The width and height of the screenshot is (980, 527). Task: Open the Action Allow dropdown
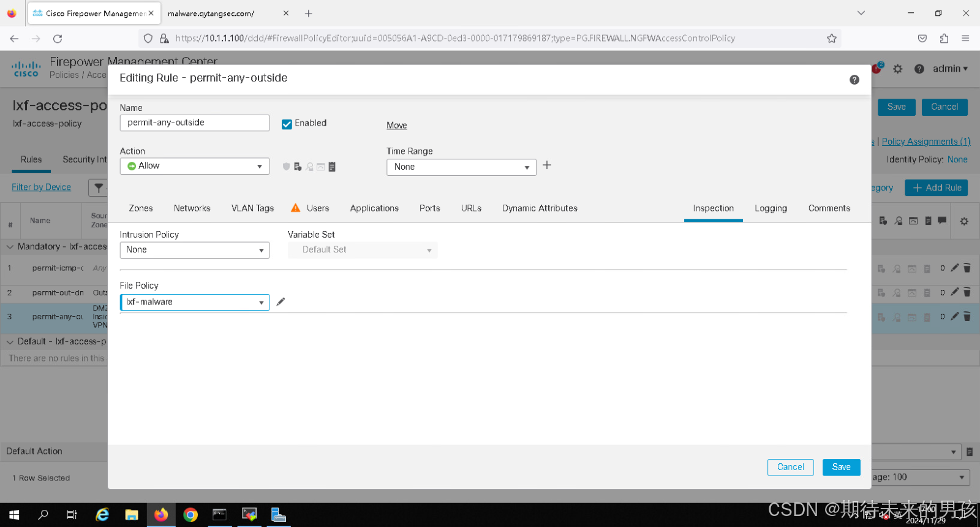(195, 166)
